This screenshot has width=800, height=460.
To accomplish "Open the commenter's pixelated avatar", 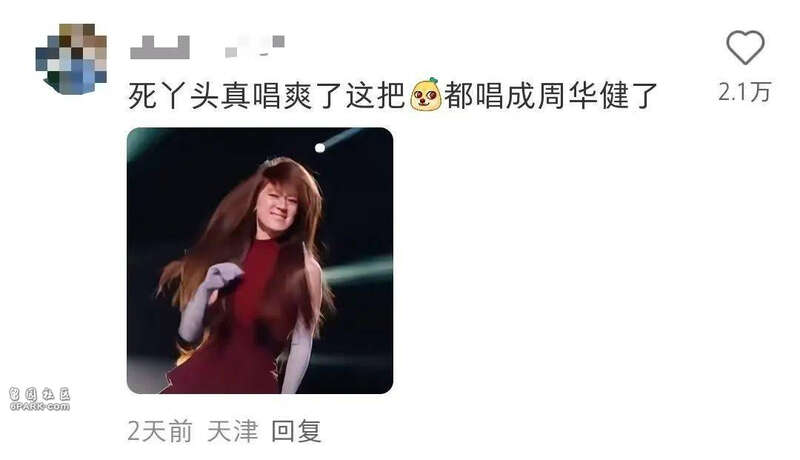I will pos(71,59).
